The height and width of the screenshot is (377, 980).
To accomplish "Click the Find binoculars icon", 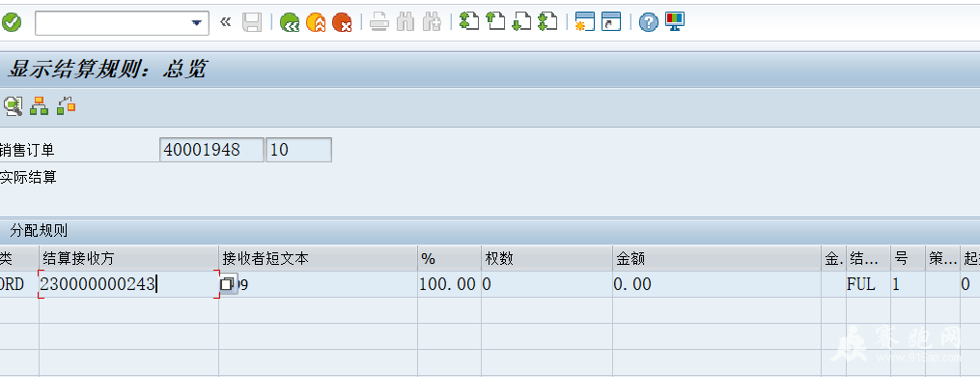I will click(x=406, y=23).
